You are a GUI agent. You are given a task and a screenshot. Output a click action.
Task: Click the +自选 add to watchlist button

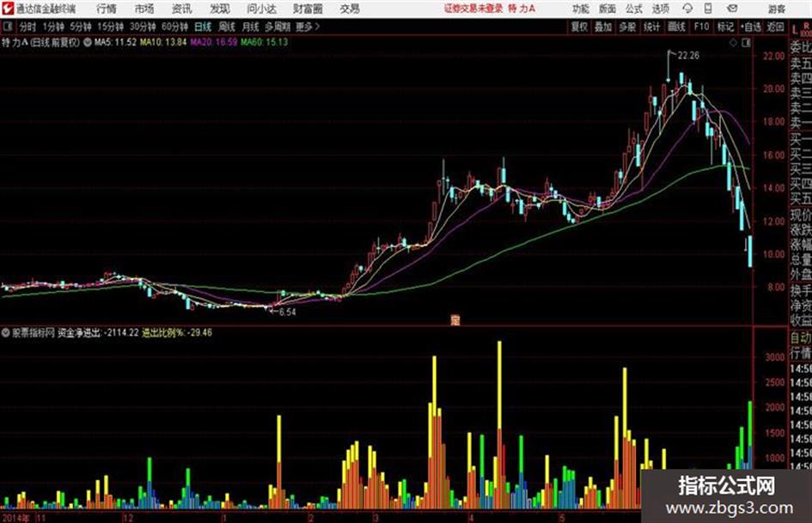tap(751, 27)
